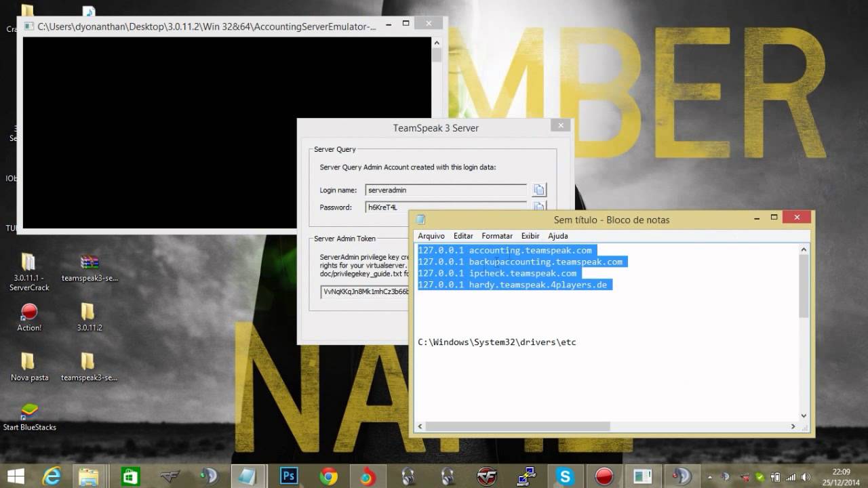This screenshot has height=488, width=868.
Task: Click Notepad horizontal scrollbar left arrow
Action: pos(420,426)
